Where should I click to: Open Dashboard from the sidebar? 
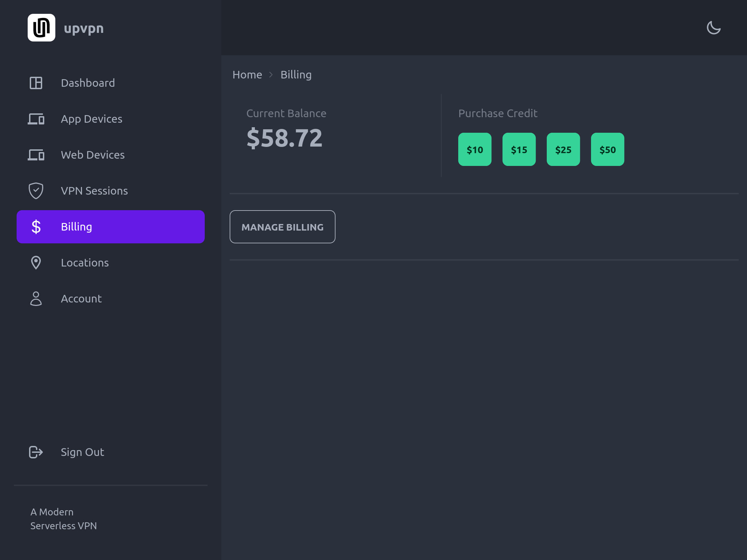[x=88, y=83]
